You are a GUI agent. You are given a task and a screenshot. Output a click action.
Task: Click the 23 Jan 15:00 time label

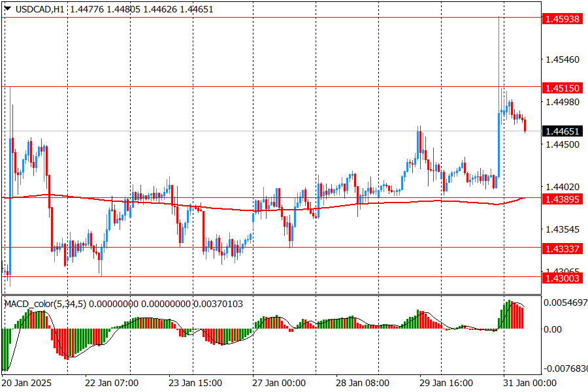coord(195,383)
